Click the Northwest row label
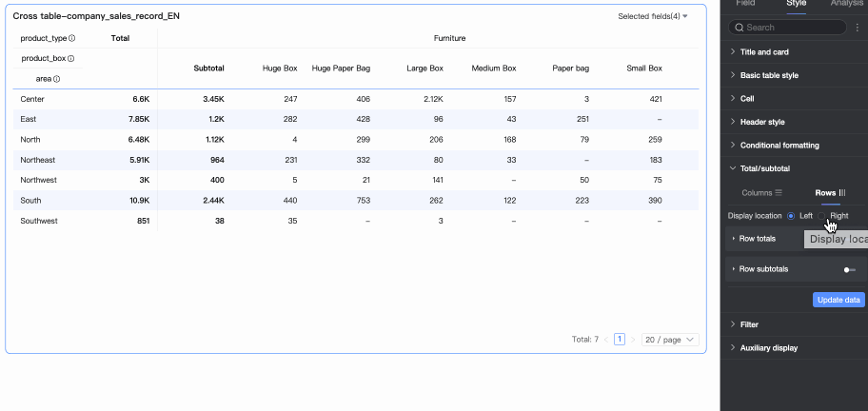The height and width of the screenshot is (411, 868). tap(38, 180)
